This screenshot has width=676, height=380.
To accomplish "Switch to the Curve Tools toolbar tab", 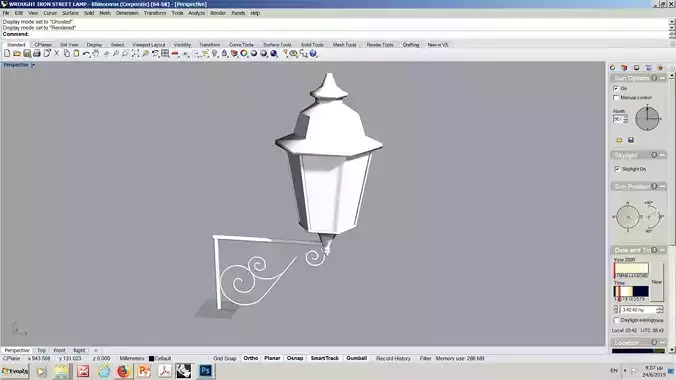I will [241, 45].
